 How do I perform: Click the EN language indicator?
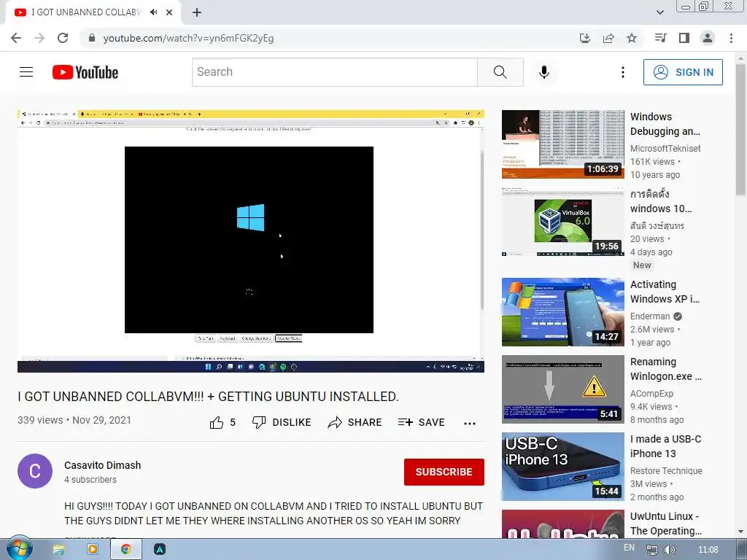point(629,548)
